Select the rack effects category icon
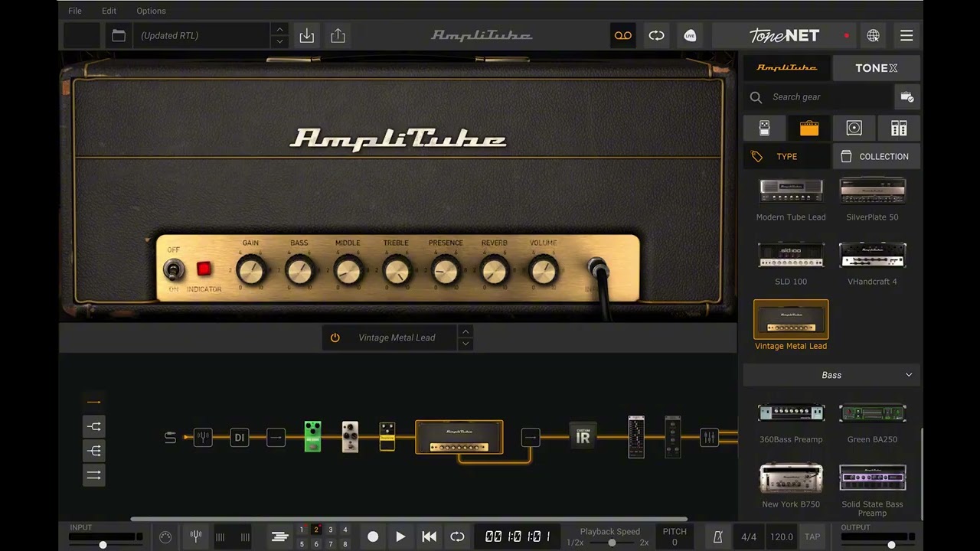980x551 pixels. click(x=899, y=128)
